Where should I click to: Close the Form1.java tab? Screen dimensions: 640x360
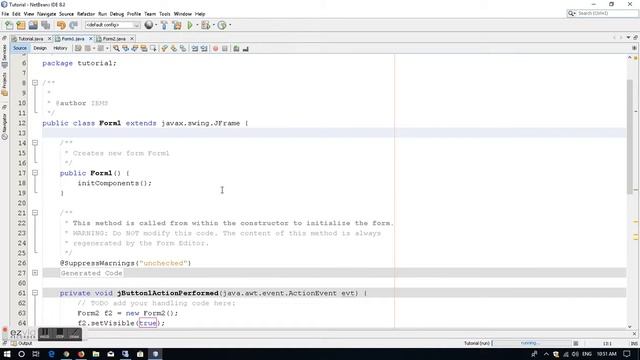[91, 39]
